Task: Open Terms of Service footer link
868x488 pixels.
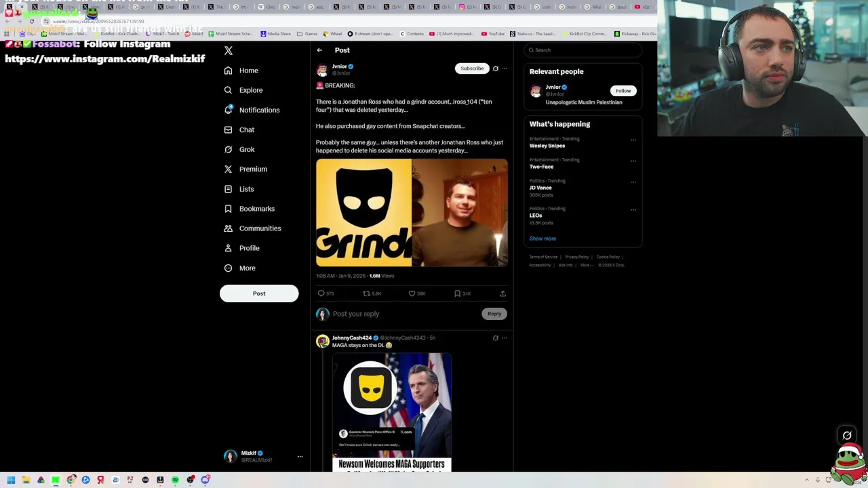Action: pos(543,257)
